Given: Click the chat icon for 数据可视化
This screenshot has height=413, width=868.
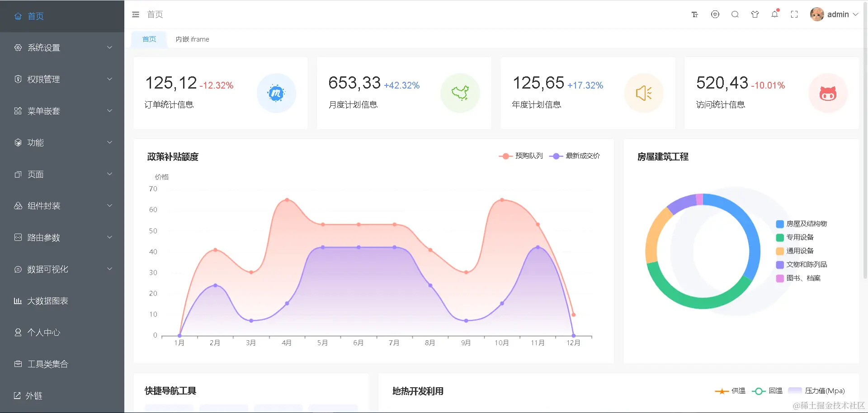Looking at the screenshot, I should pyautogui.click(x=18, y=269).
